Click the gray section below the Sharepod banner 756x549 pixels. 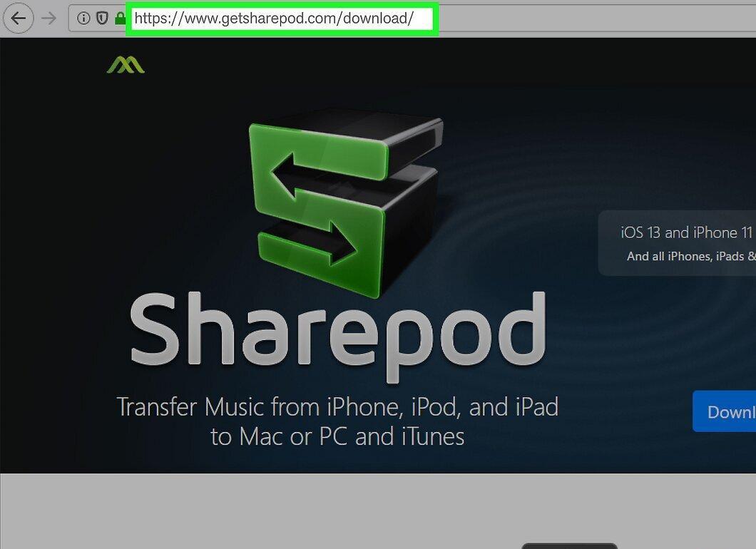click(x=378, y=511)
